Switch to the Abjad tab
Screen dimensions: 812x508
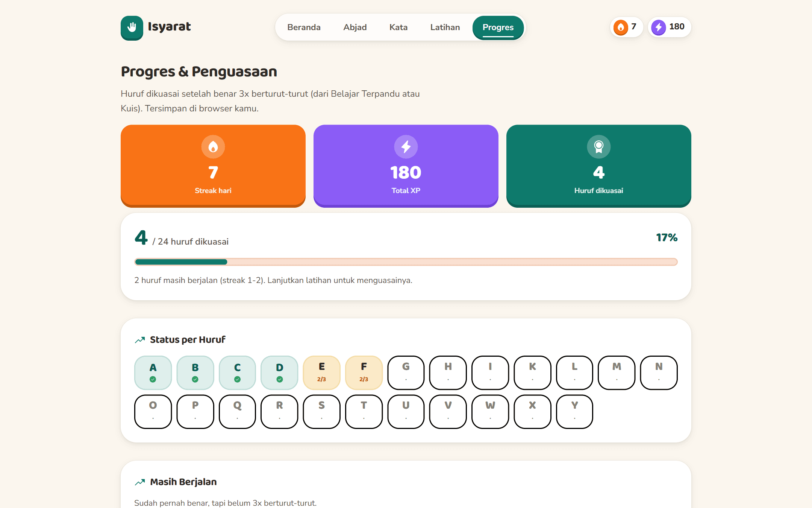355,27
